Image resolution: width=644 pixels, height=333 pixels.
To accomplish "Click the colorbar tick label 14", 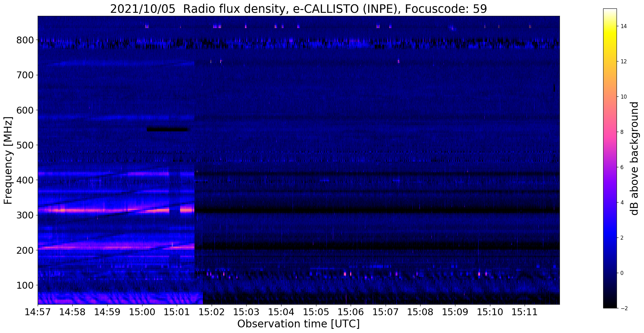I will coord(623,26).
